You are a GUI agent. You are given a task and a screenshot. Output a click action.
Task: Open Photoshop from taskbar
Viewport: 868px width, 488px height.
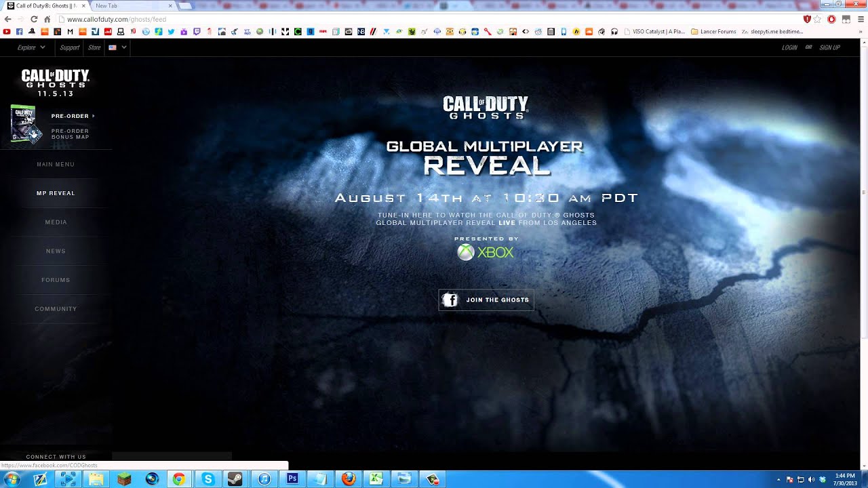pyautogui.click(x=292, y=479)
